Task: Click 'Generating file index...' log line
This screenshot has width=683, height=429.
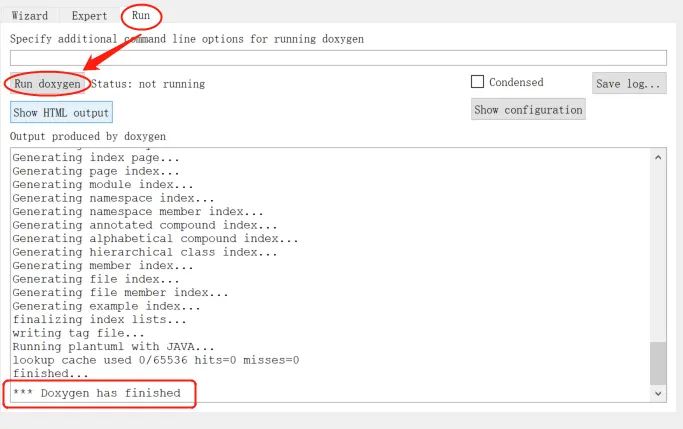Action: point(96,279)
